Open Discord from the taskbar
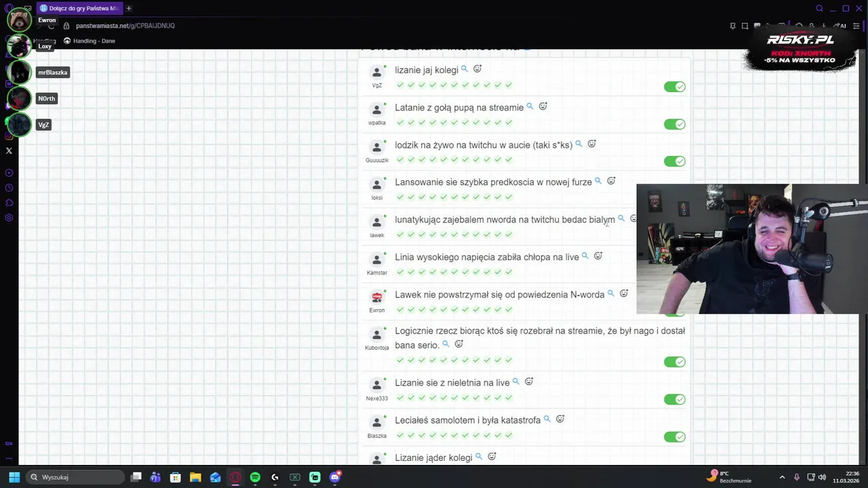The image size is (868, 488). coord(335,477)
